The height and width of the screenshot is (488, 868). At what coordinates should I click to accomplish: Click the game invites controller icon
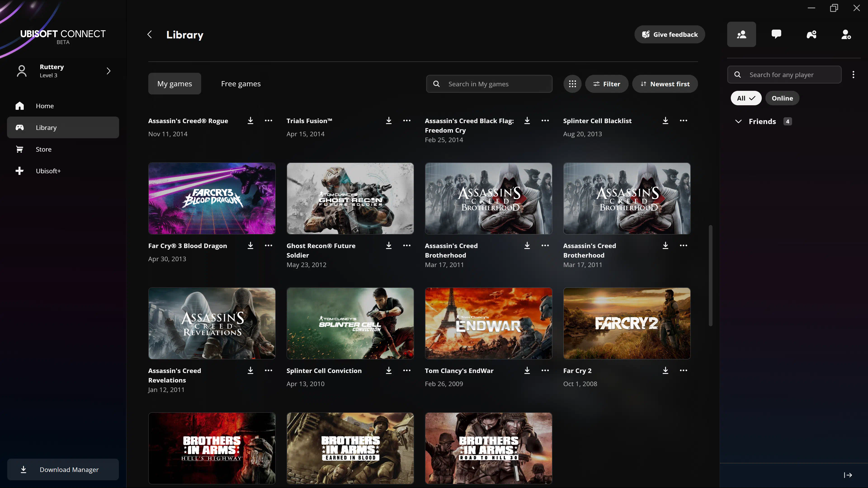pyautogui.click(x=811, y=34)
